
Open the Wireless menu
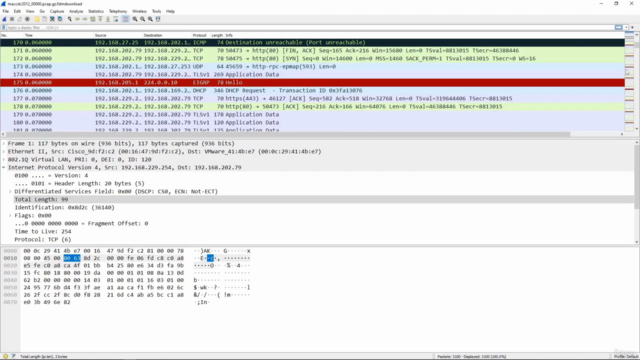click(x=139, y=11)
